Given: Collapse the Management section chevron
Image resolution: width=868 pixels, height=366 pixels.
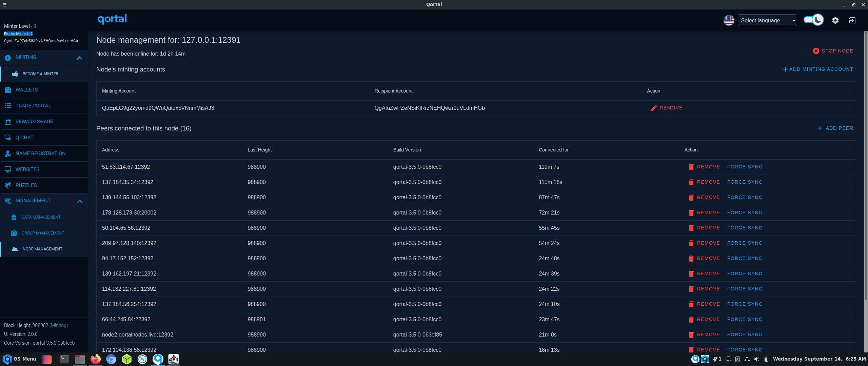Looking at the screenshot, I should click(x=80, y=201).
